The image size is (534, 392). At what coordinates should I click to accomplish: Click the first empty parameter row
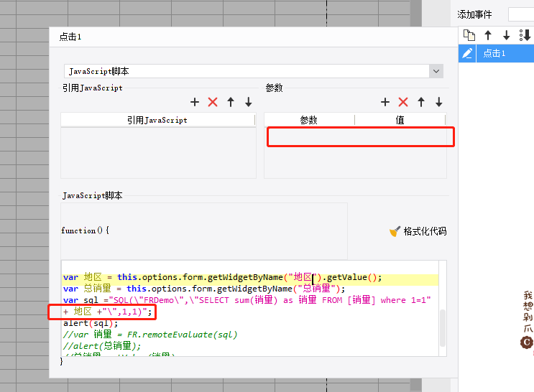(x=361, y=136)
